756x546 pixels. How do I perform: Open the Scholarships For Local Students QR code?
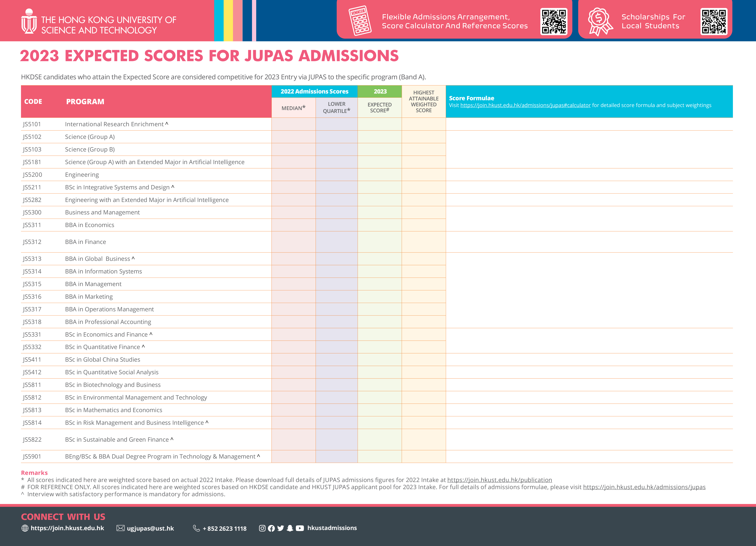click(714, 22)
